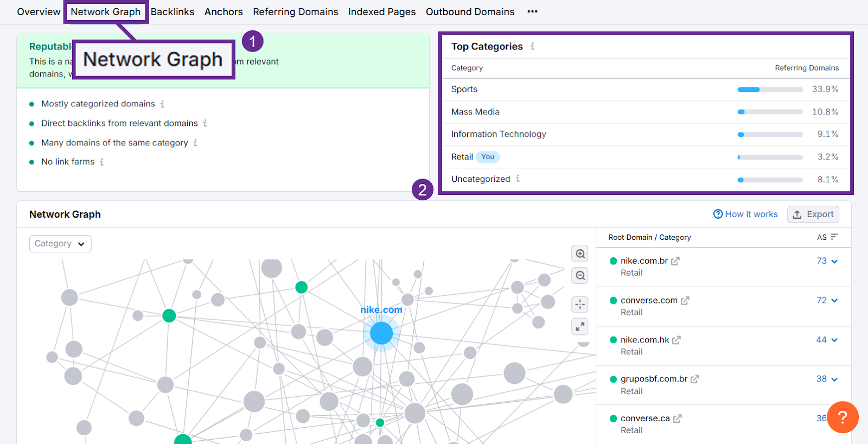Click the converse.com domain name

pos(649,300)
